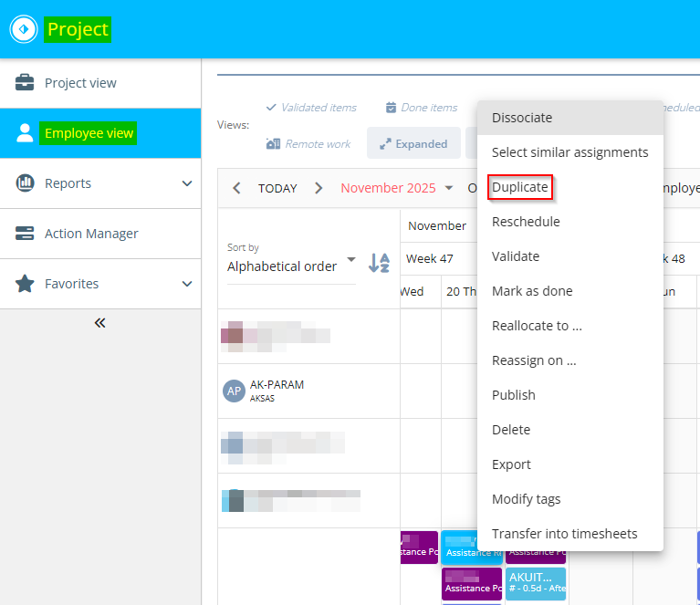Open the Alphabetical order sort dropdown
The width and height of the screenshot is (700, 605).
[291, 266]
